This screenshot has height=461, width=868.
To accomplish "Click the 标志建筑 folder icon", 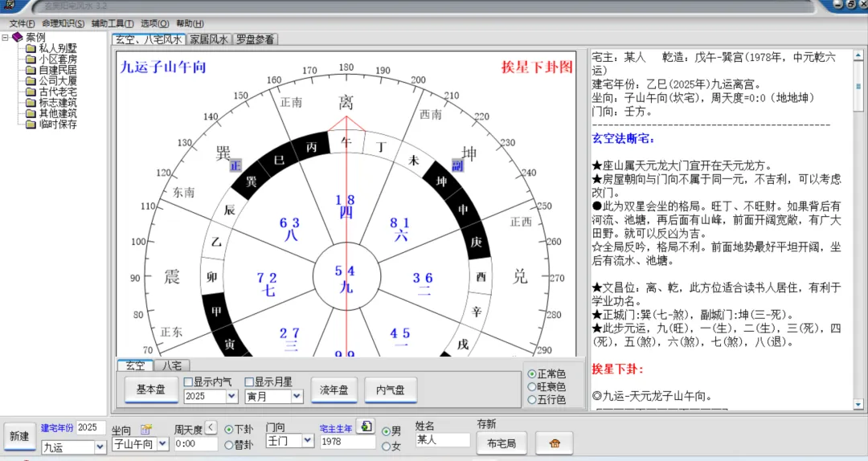I will (x=31, y=102).
